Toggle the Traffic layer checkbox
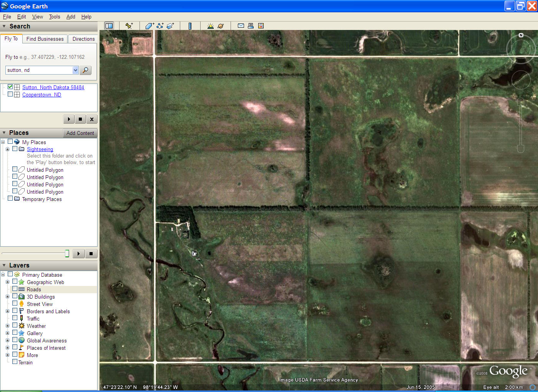The height and width of the screenshot is (392, 538). point(15,318)
